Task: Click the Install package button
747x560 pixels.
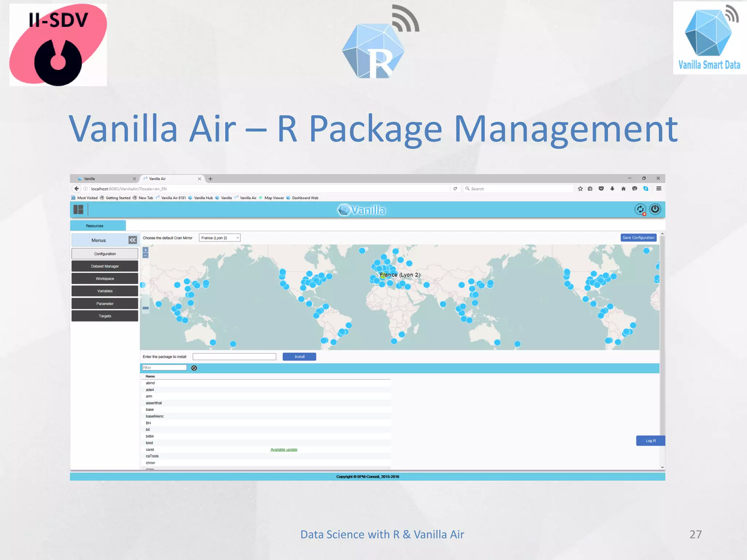Action: point(299,357)
